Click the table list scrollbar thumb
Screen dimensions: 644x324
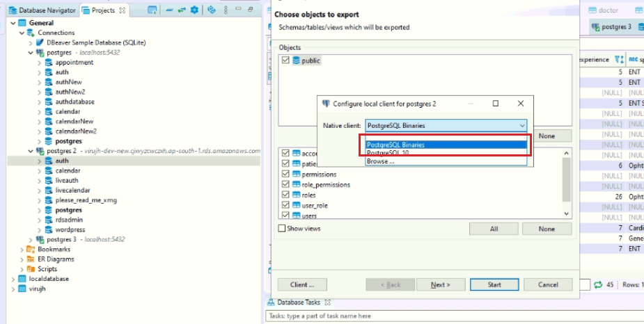[567, 179]
